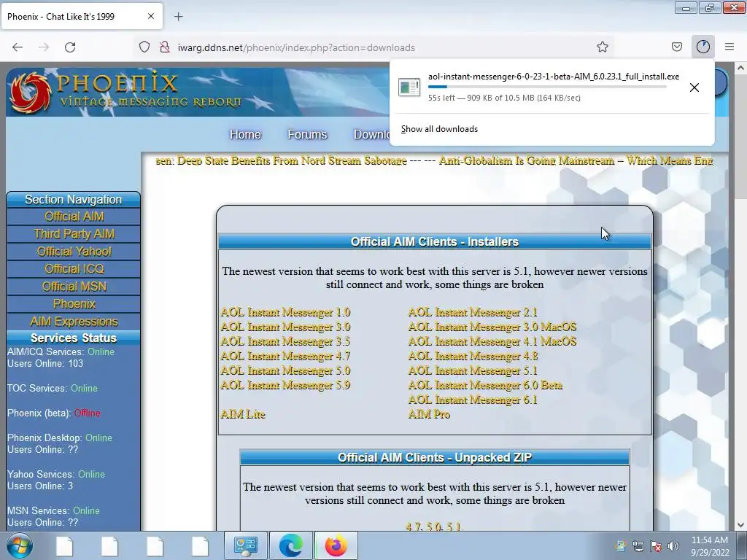The width and height of the screenshot is (747, 560).
Task: Open the Firefox hamburger menu
Action: (x=729, y=47)
